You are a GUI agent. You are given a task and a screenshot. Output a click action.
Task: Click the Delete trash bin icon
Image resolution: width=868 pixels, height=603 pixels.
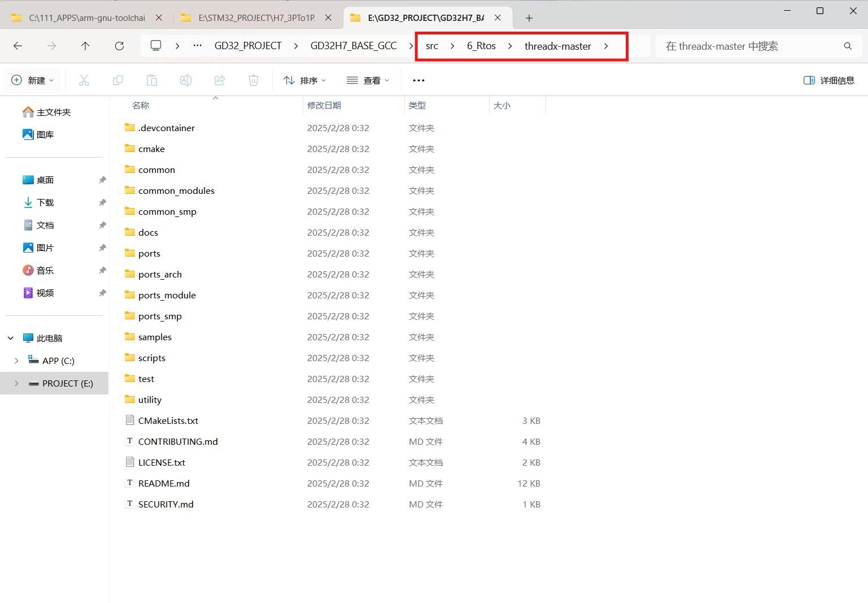coord(254,80)
